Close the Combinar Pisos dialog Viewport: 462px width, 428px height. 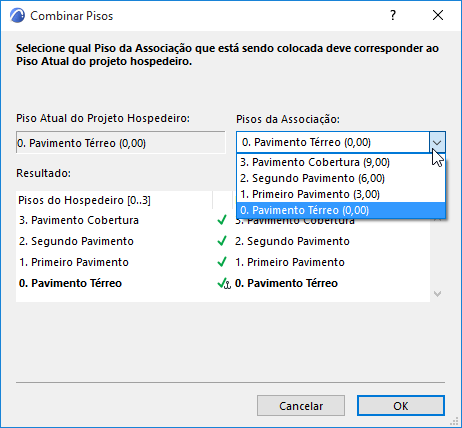[438, 15]
